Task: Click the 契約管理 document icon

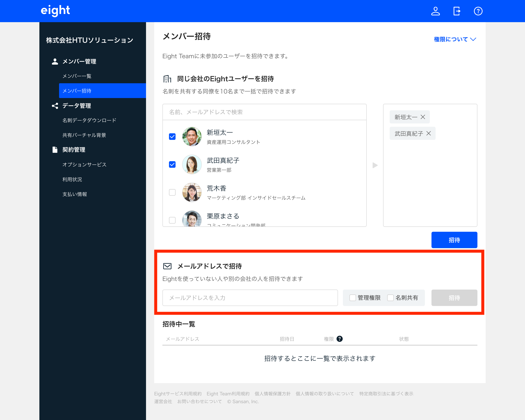Action: click(55, 150)
